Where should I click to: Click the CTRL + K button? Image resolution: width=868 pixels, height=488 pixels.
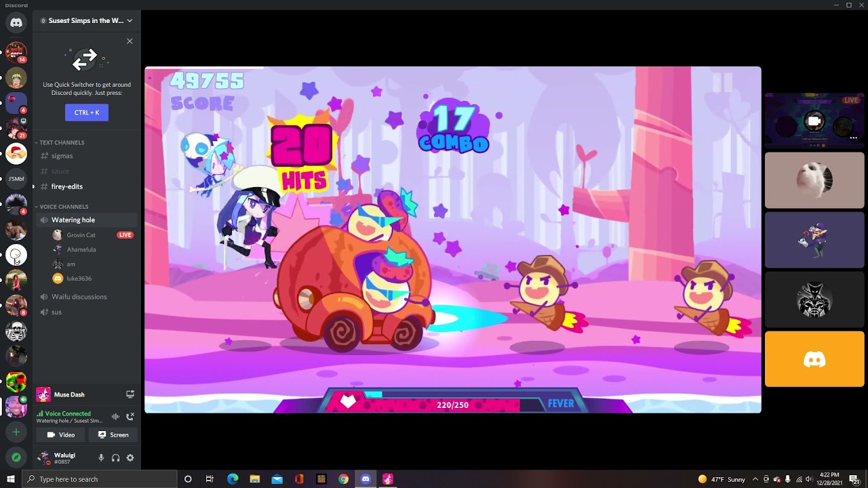click(87, 113)
